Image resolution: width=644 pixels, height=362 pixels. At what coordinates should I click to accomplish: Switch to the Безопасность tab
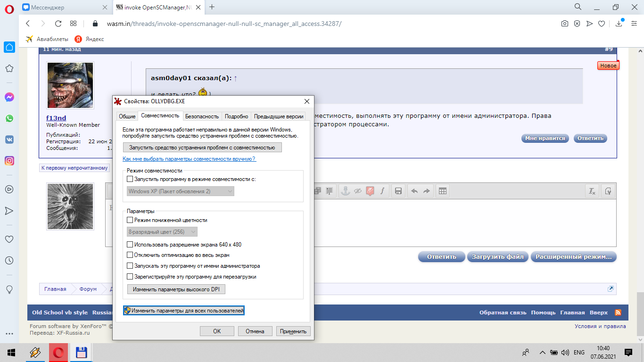click(x=202, y=116)
